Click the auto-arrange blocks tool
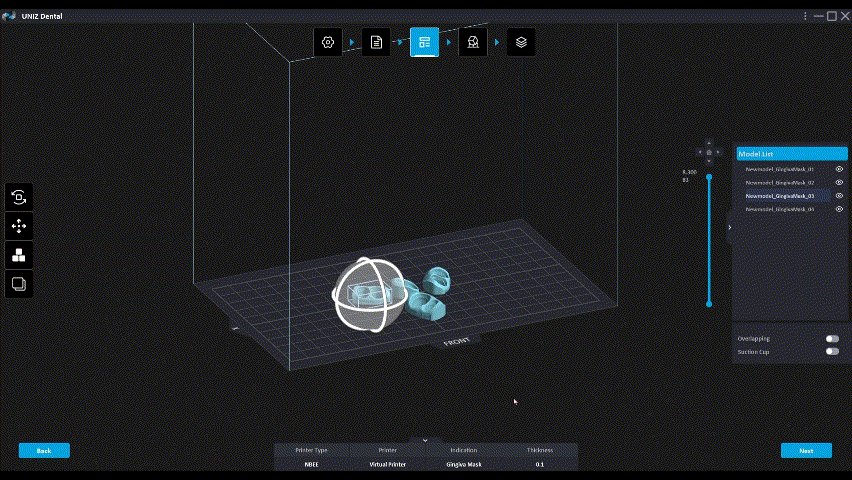Screen dimensions: 852x480 19,255
